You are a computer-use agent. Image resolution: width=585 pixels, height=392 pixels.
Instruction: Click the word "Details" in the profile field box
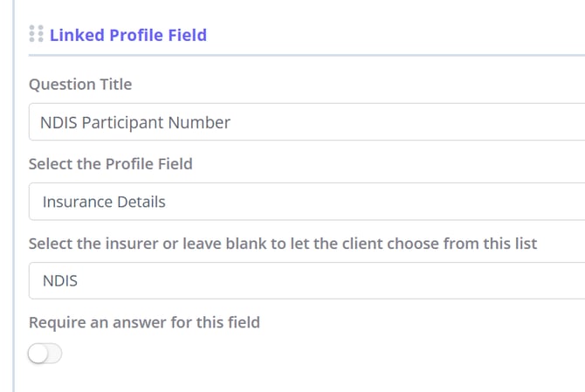(141, 202)
